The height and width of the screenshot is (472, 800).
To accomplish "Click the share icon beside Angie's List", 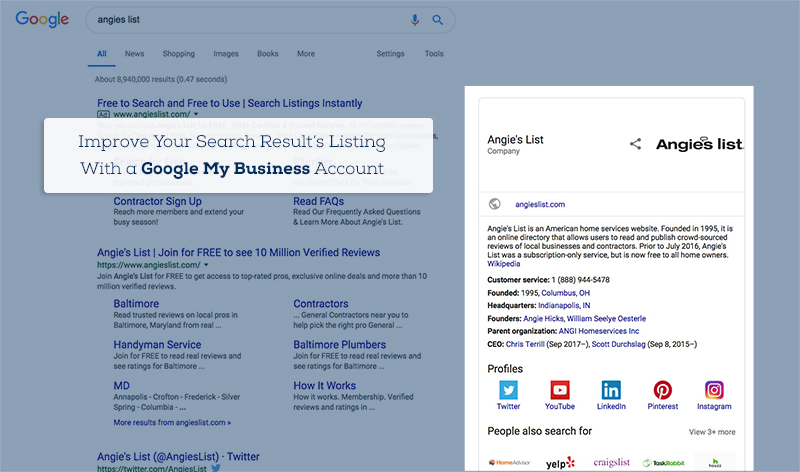I will pos(635,144).
